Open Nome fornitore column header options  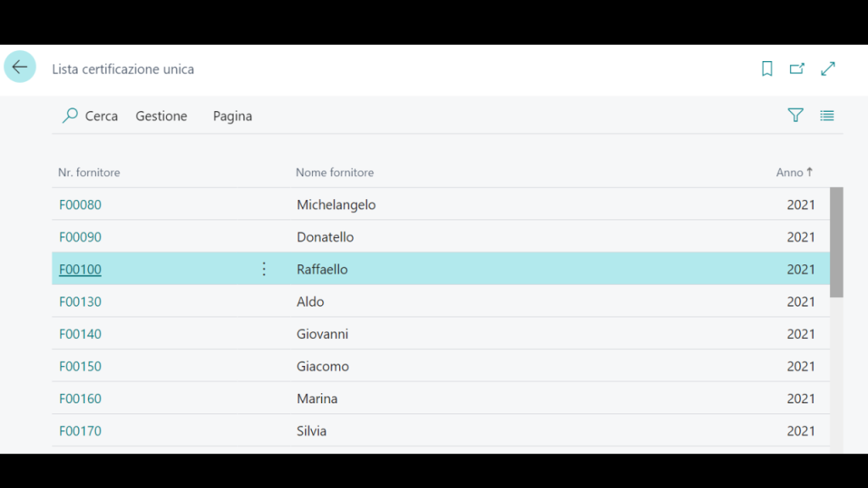(335, 172)
